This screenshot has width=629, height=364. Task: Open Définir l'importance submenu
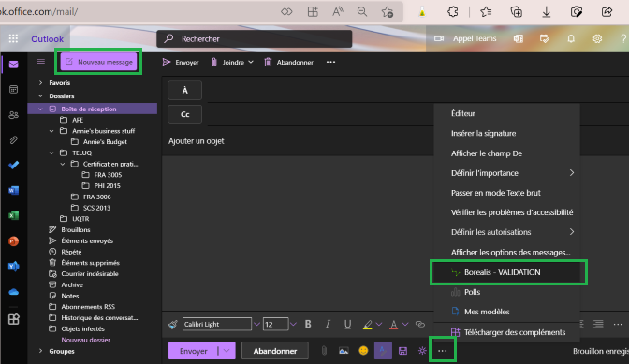coord(507,173)
